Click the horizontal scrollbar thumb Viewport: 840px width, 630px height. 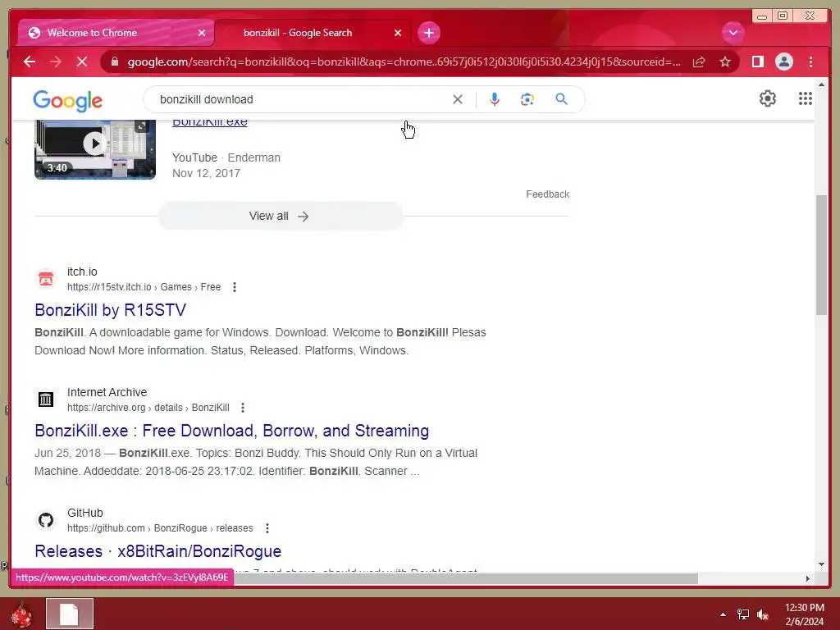(x=466, y=578)
